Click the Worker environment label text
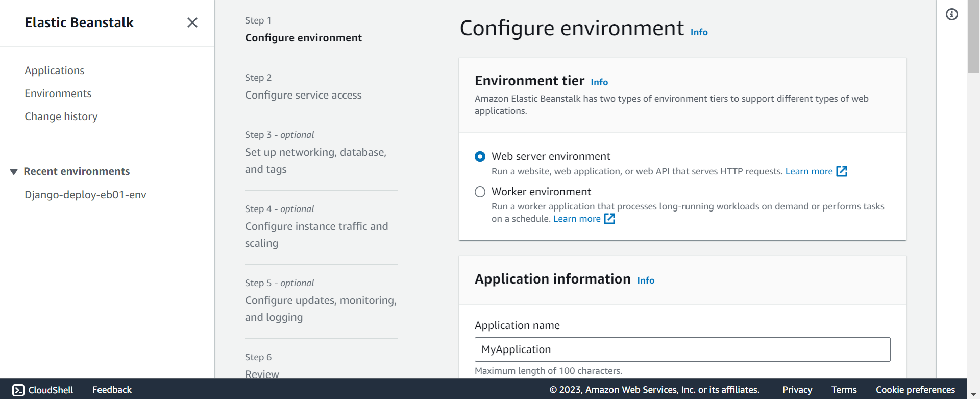This screenshot has height=399, width=980. click(541, 192)
